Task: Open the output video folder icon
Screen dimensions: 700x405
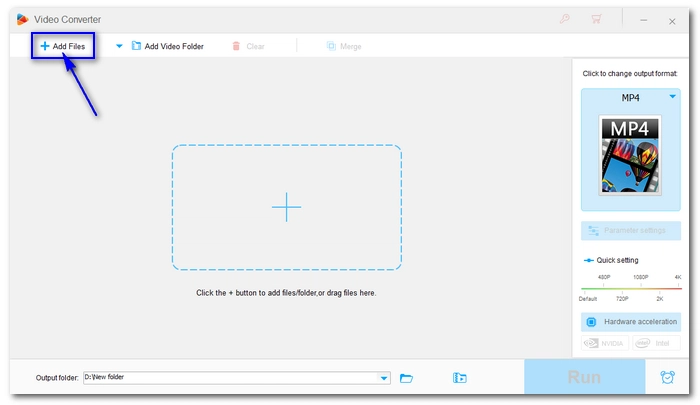Action: click(459, 378)
